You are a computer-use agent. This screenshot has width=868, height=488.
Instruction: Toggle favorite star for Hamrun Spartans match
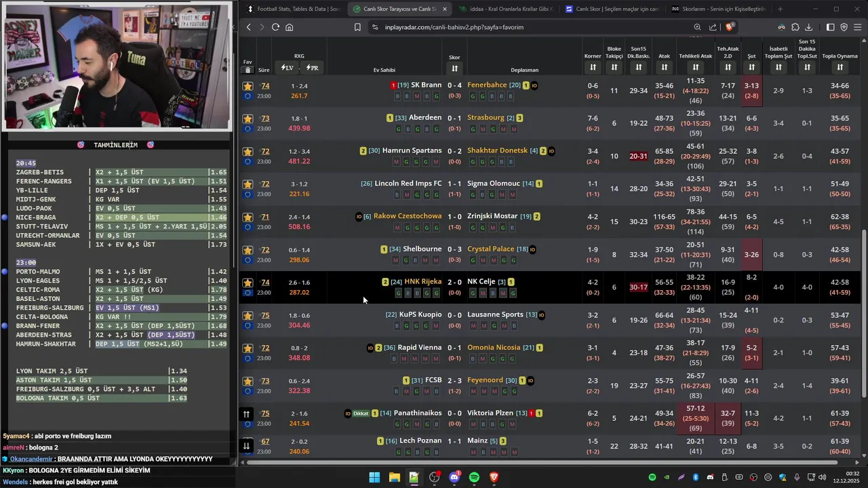(248, 151)
